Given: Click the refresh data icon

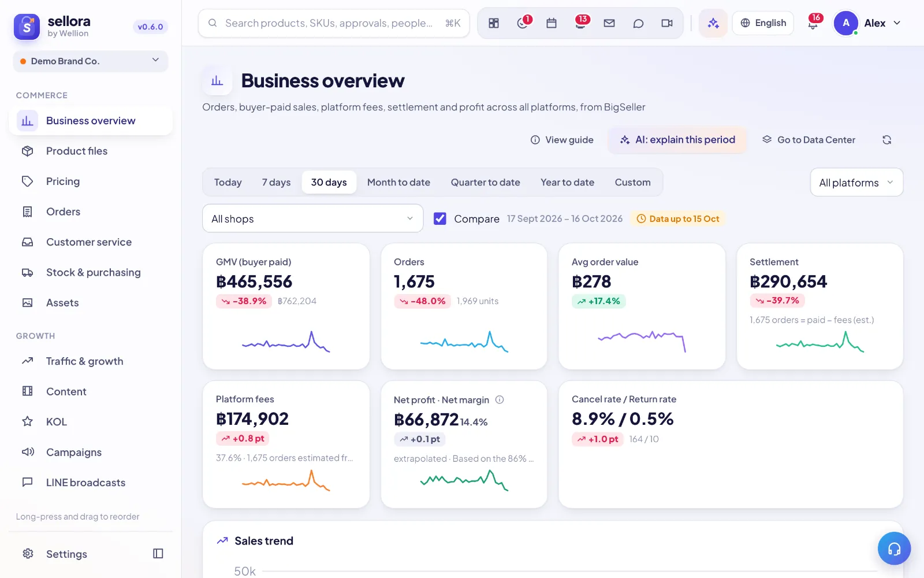Looking at the screenshot, I should tap(887, 140).
